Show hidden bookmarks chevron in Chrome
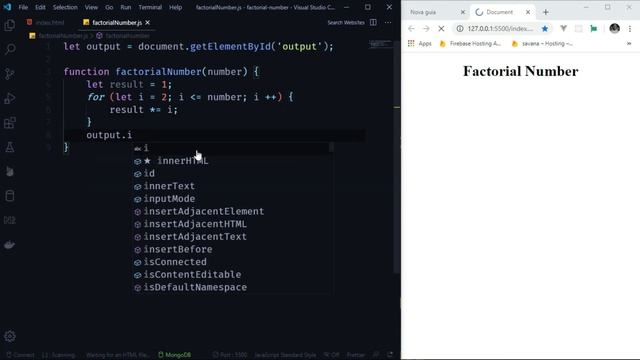The width and height of the screenshot is (640, 360). 629,43
